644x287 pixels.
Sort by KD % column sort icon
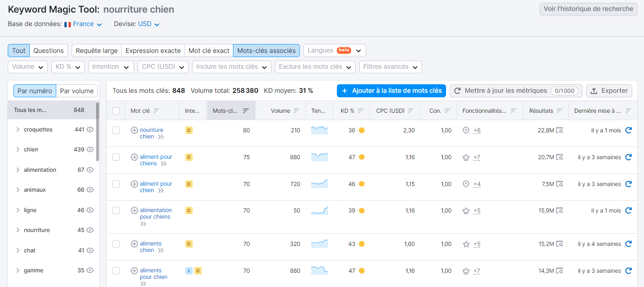360,111
